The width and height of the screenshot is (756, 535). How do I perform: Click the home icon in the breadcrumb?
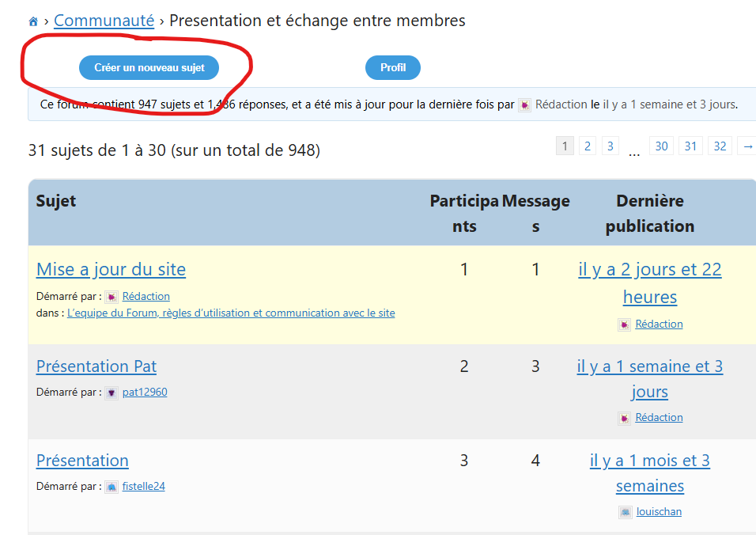33,22
